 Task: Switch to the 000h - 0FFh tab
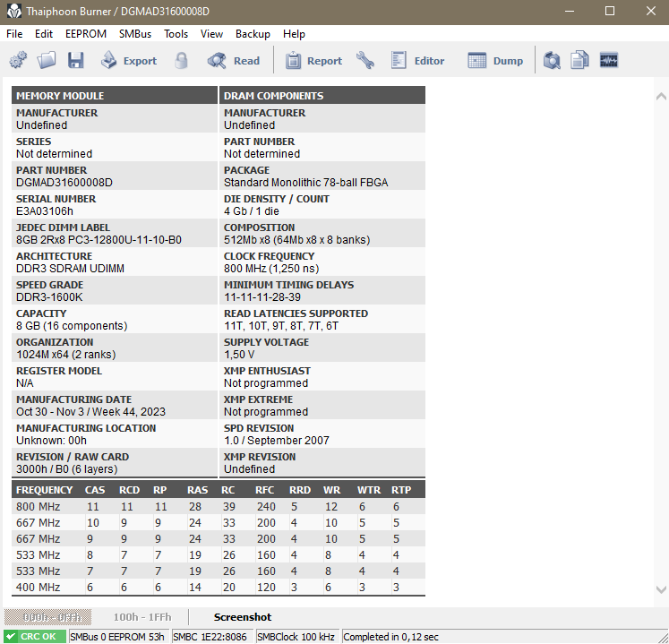tap(47, 617)
